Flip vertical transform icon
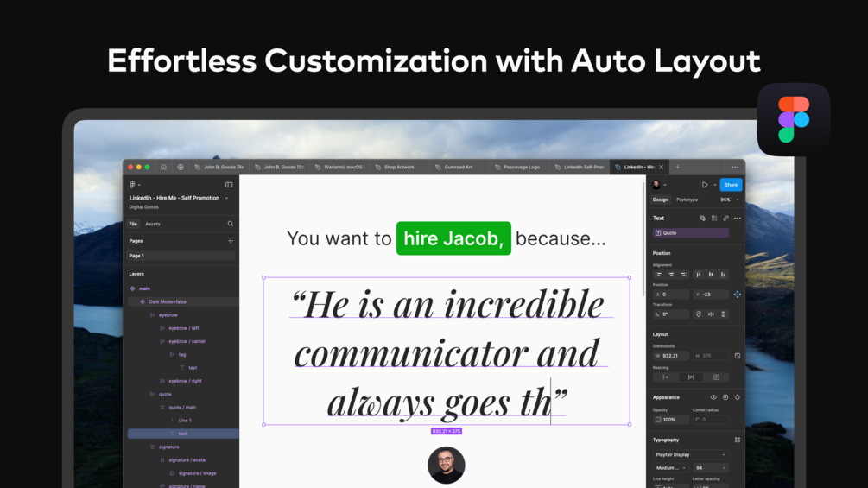 point(723,314)
